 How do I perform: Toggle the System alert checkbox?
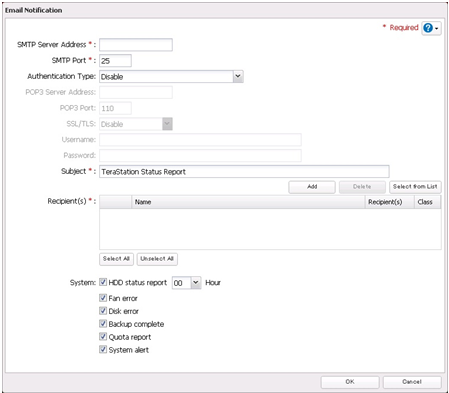pos(103,350)
